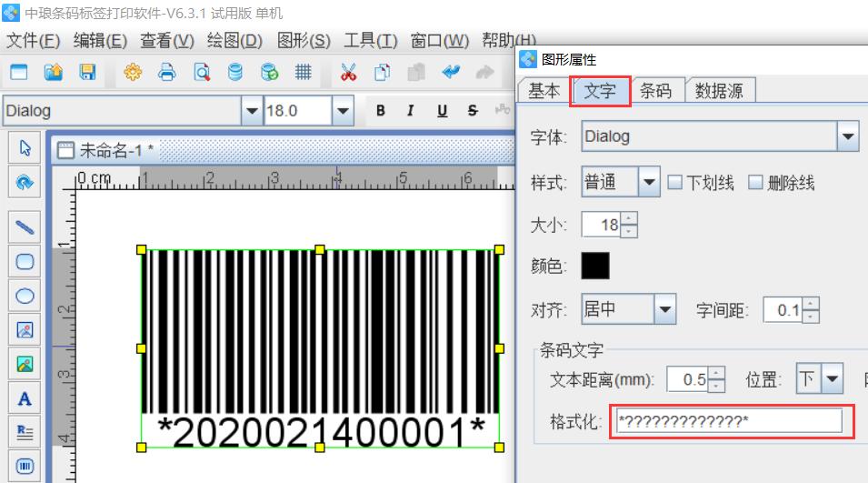Expand toolbar font size 18.0 dropdown

click(343, 111)
